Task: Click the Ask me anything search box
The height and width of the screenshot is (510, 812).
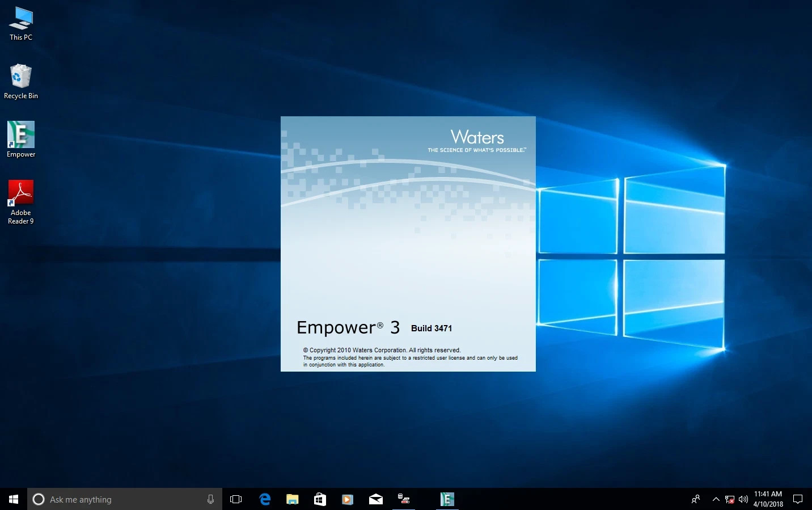Action: click(125, 499)
